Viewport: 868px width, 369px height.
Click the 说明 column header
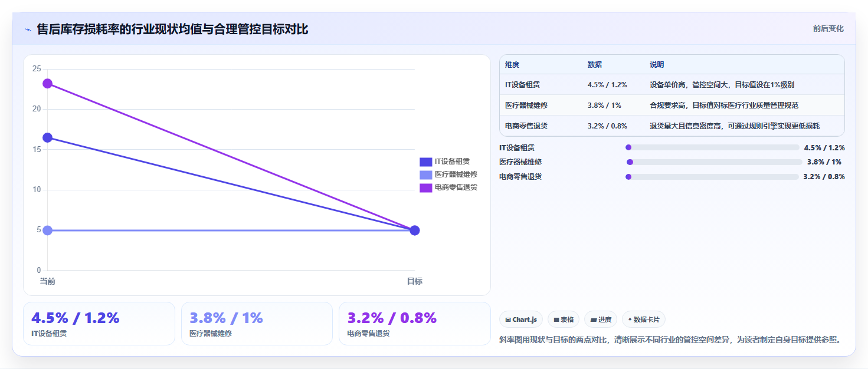(x=657, y=65)
